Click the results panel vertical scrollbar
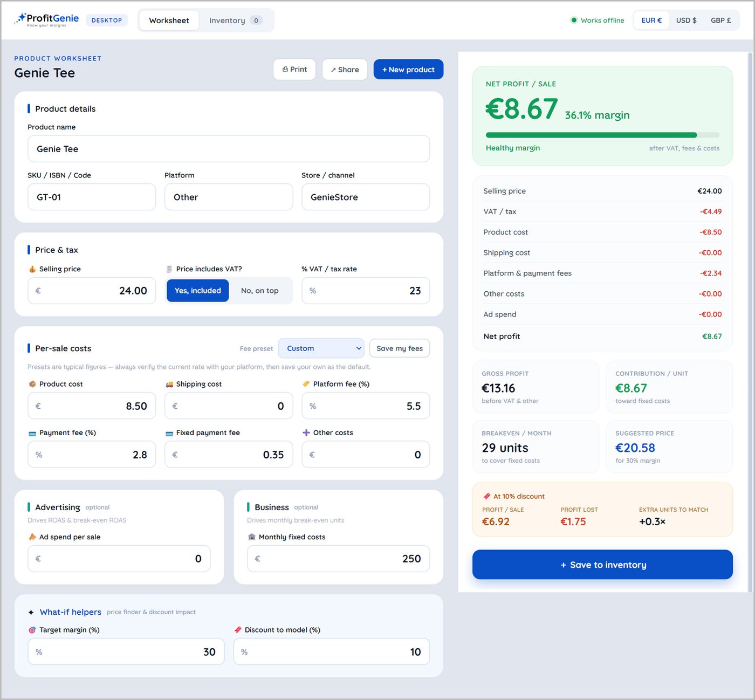This screenshot has height=700, width=755. (x=750, y=321)
